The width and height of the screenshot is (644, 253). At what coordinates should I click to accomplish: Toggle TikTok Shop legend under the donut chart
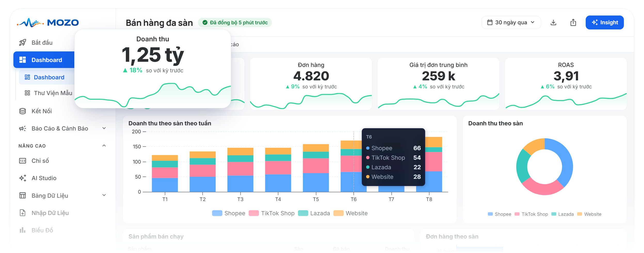[532, 214]
